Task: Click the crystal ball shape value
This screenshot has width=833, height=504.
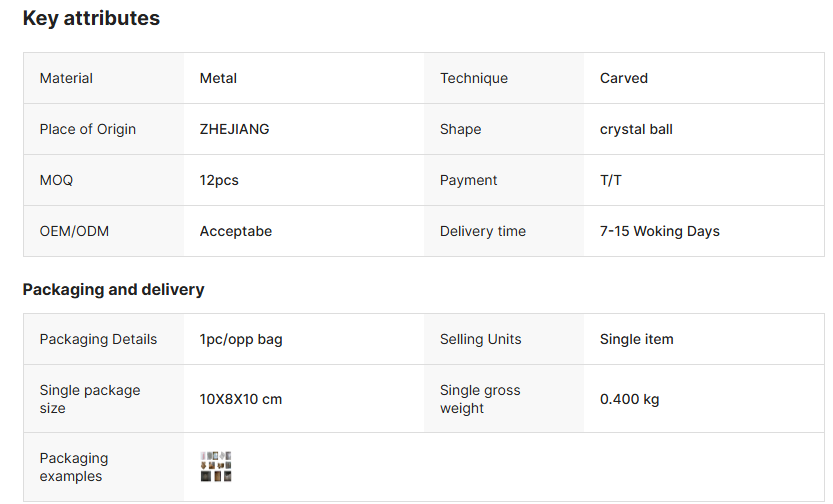Action: (636, 129)
